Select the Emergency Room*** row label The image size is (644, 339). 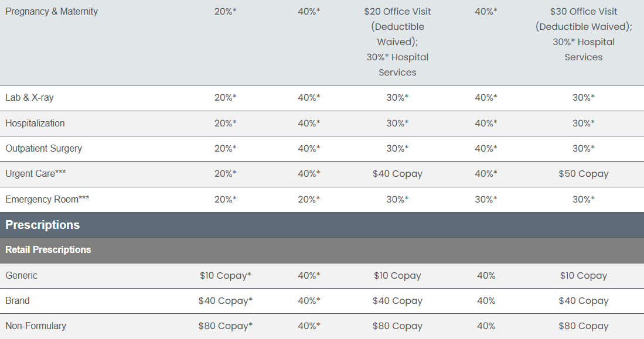tap(47, 200)
